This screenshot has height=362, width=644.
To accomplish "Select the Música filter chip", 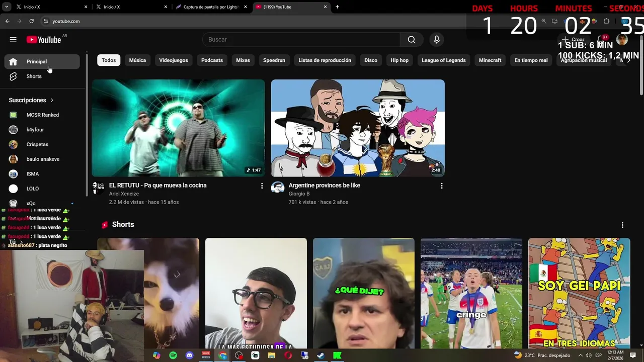I will pos(137,60).
